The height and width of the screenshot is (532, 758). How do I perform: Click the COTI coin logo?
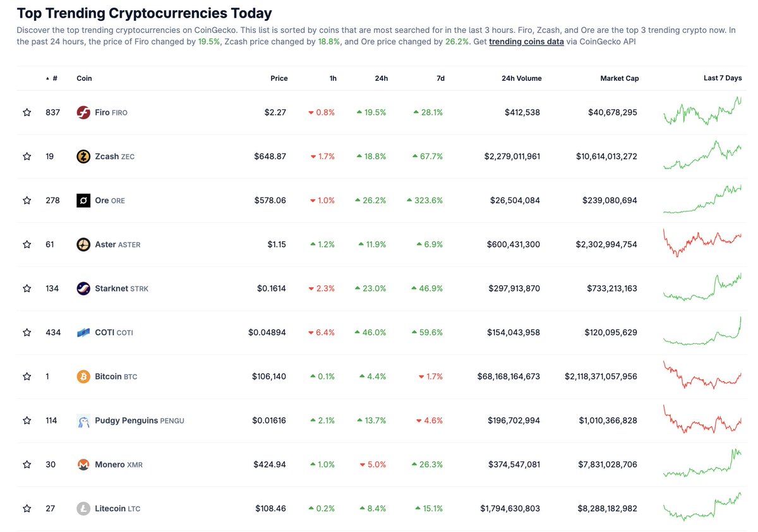click(x=83, y=332)
